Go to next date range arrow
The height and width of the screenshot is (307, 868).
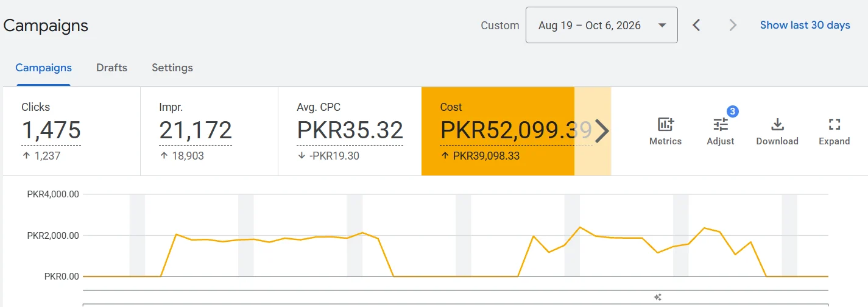733,25
